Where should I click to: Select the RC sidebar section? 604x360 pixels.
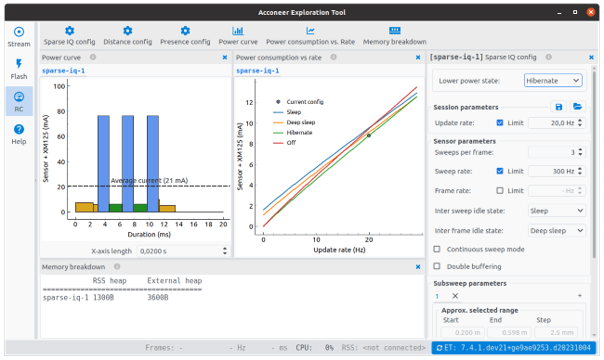pyautogui.click(x=19, y=101)
